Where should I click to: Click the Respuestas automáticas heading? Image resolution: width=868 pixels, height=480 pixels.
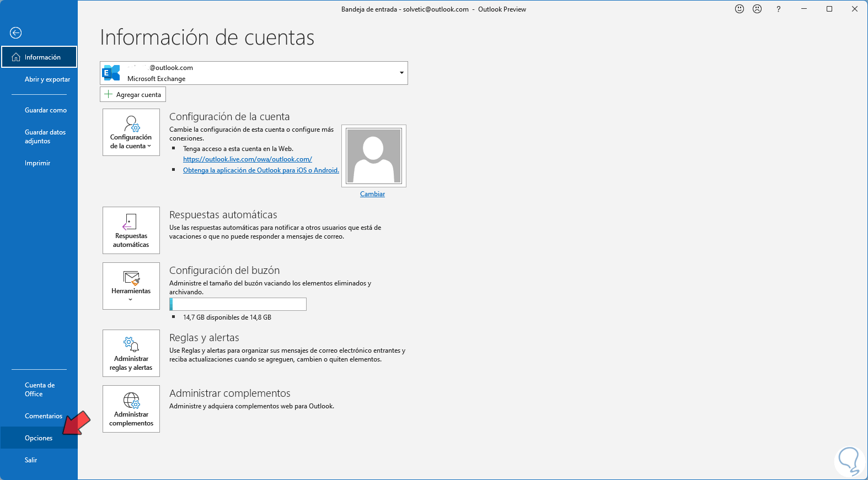pos(223,215)
